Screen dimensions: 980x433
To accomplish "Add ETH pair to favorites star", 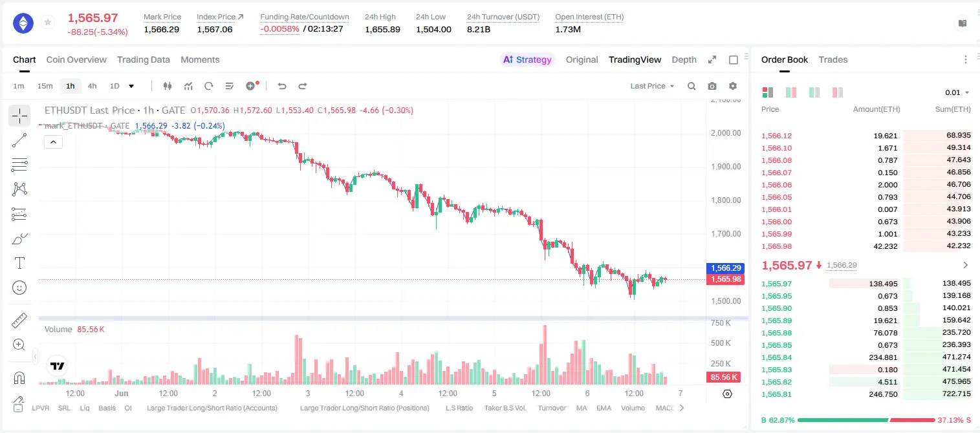I will click(x=47, y=23).
